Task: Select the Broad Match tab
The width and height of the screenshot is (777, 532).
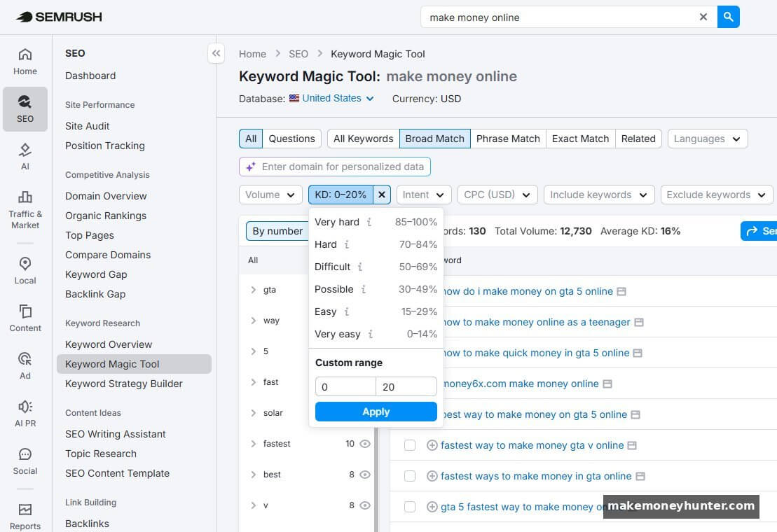Action: coord(434,139)
